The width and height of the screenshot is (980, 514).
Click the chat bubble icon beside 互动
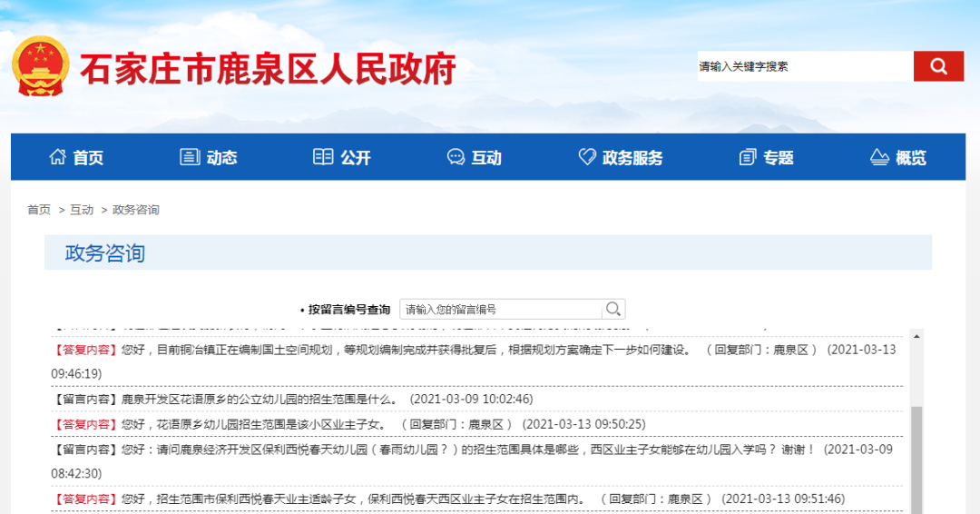pos(456,157)
